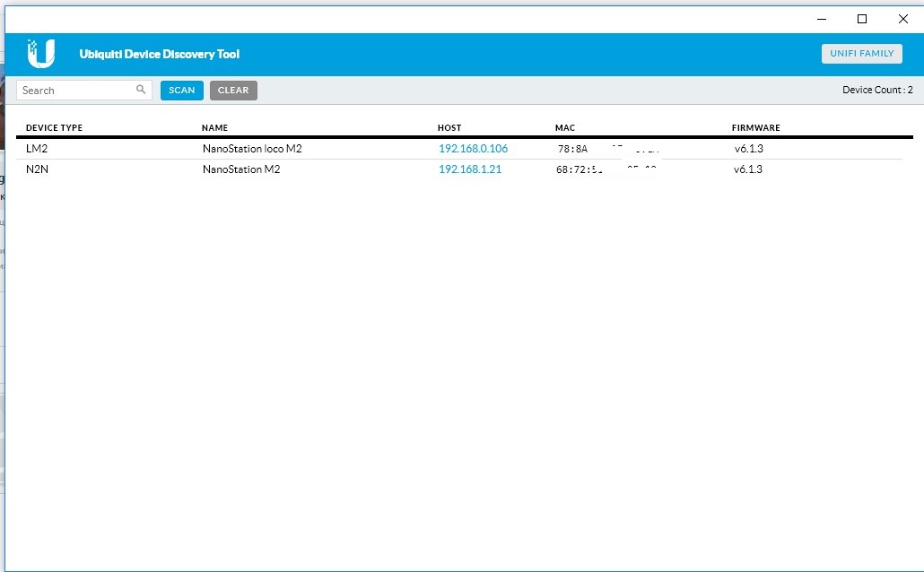This screenshot has height=572, width=924.
Task: Open host 192.168.0.106 link
Action: 473,149
